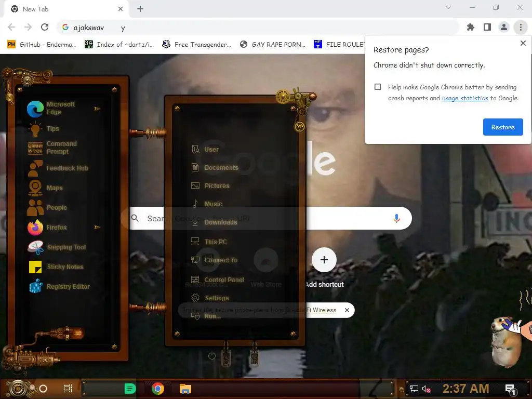Open Pictures from the start menu

[x=210, y=186]
